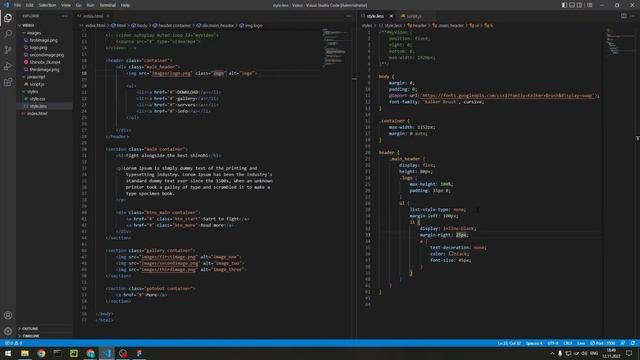Viewport: 640px width, 360px height.
Task: Open the Explorer view in activity bar
Action: click(8, 18)
